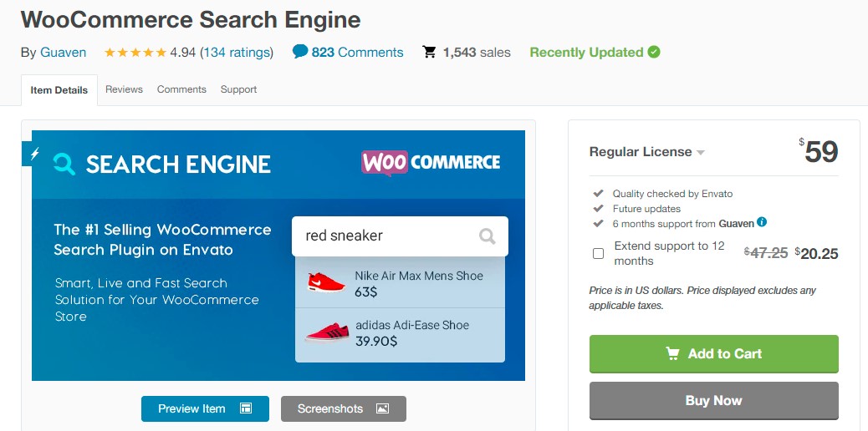This screenshot has width=868, height=431.
Task: Switch to the Reviews tab
Action: [x=124, y=89]
